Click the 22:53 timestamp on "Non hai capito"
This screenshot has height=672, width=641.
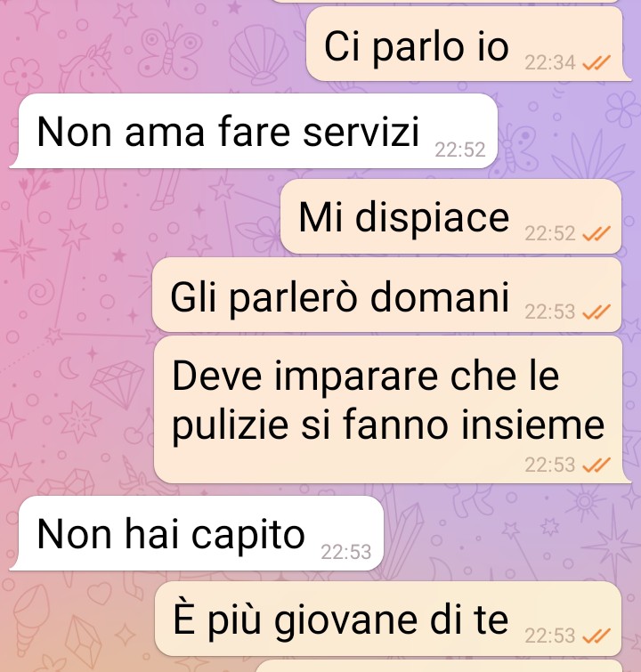pos(346,552)
